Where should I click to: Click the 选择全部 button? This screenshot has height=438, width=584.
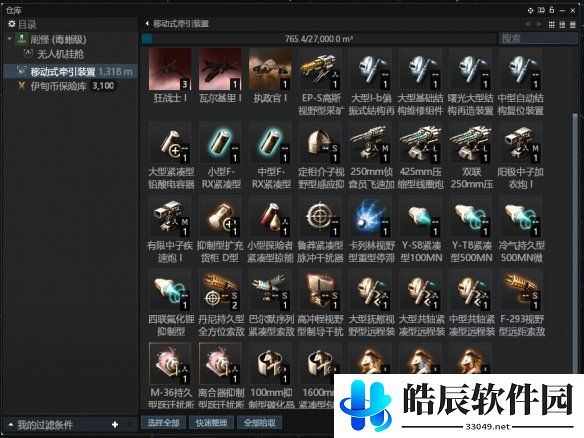pyautogui.click(x=164, y=423)
